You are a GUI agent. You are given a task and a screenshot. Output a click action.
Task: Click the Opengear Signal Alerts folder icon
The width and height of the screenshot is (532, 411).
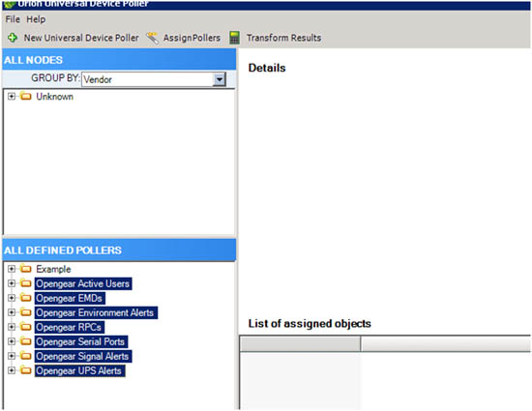(26, 356)
